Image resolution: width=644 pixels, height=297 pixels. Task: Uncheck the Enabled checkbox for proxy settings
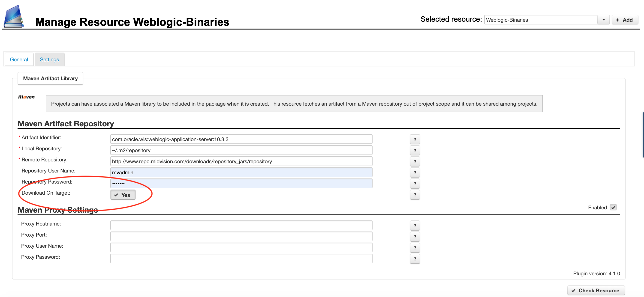click(x=613, y=207)
